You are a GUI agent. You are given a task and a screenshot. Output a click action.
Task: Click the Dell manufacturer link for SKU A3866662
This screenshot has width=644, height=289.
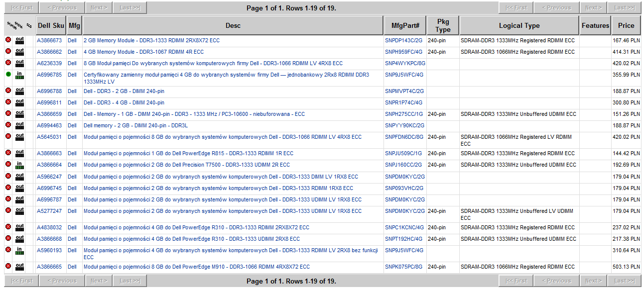[72, 52]
